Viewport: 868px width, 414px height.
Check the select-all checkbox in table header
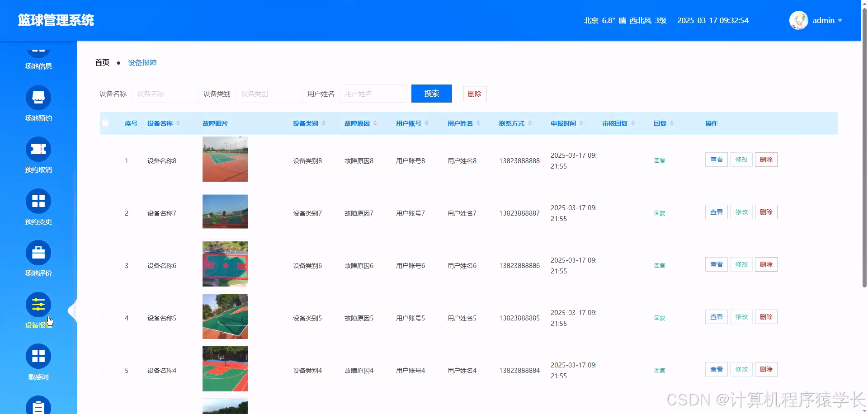[x=105, y=123]
